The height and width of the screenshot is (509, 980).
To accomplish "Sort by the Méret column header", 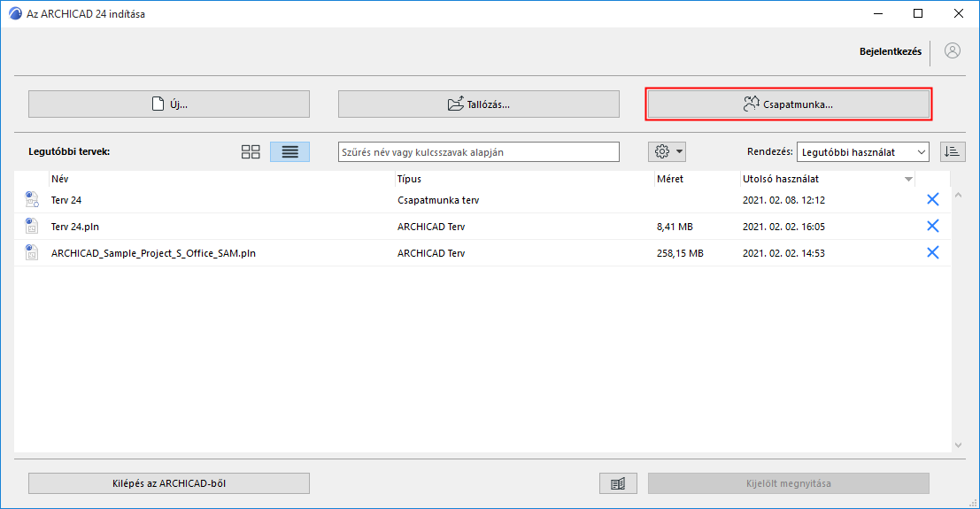I will click(x=697, y=179).
